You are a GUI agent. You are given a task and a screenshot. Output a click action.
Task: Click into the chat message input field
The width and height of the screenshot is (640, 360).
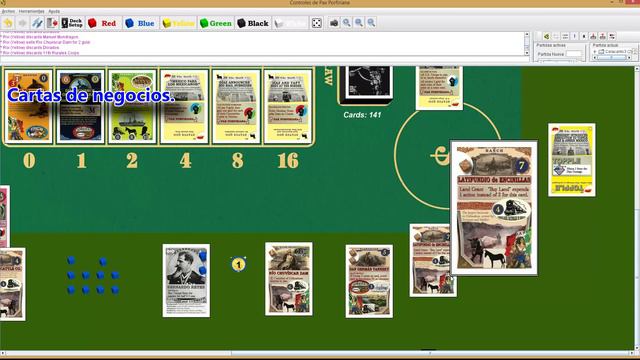click(x=264, y=60)
